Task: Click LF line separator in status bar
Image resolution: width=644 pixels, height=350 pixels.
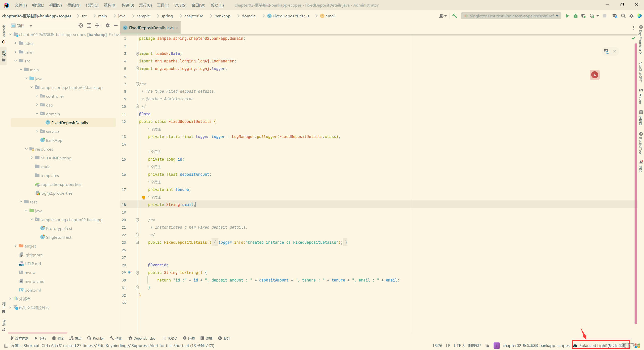Action: pos(448,345)
